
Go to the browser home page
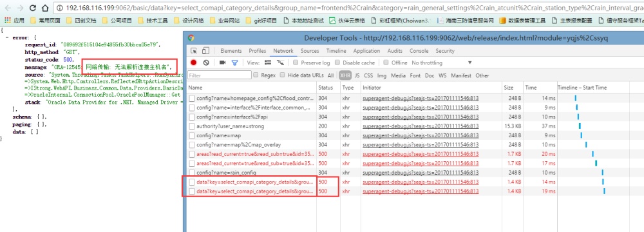point(45,8)
